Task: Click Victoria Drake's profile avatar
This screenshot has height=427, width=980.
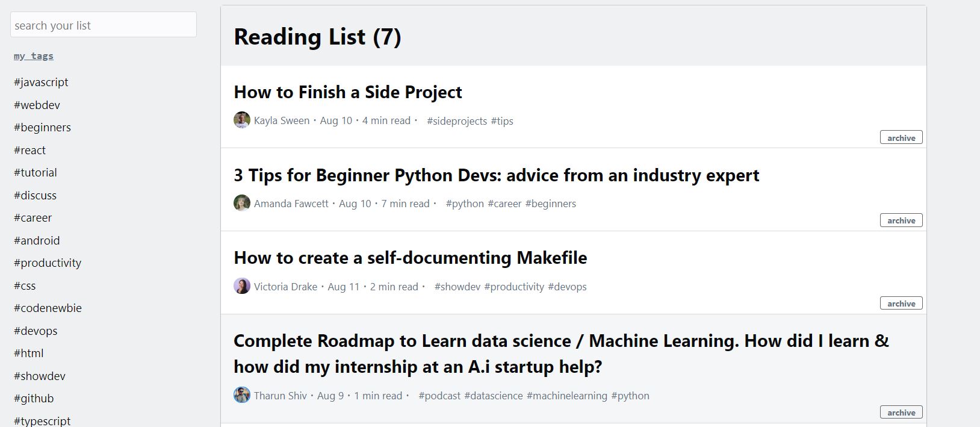Action: click(x=242, y=286)
